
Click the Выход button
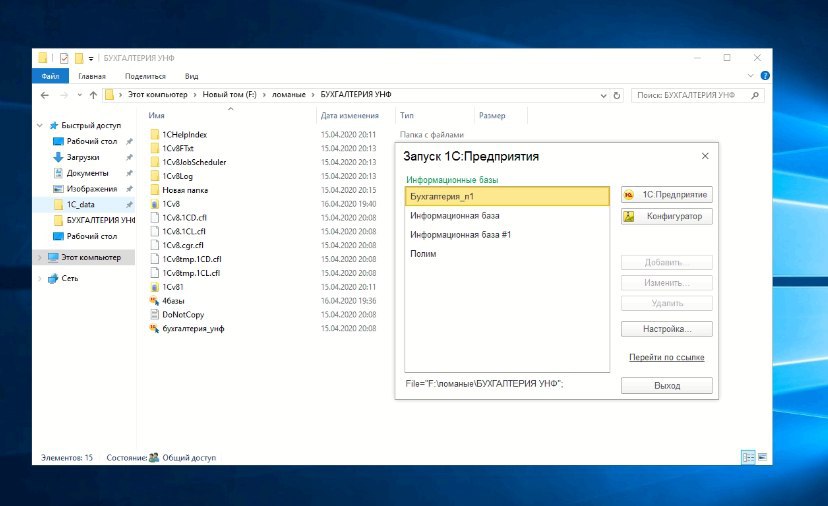pos(666,386)
